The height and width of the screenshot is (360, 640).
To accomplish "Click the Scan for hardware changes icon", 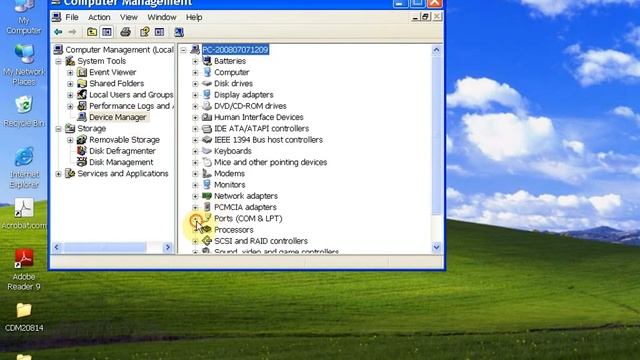I will [x=179, y=32].
